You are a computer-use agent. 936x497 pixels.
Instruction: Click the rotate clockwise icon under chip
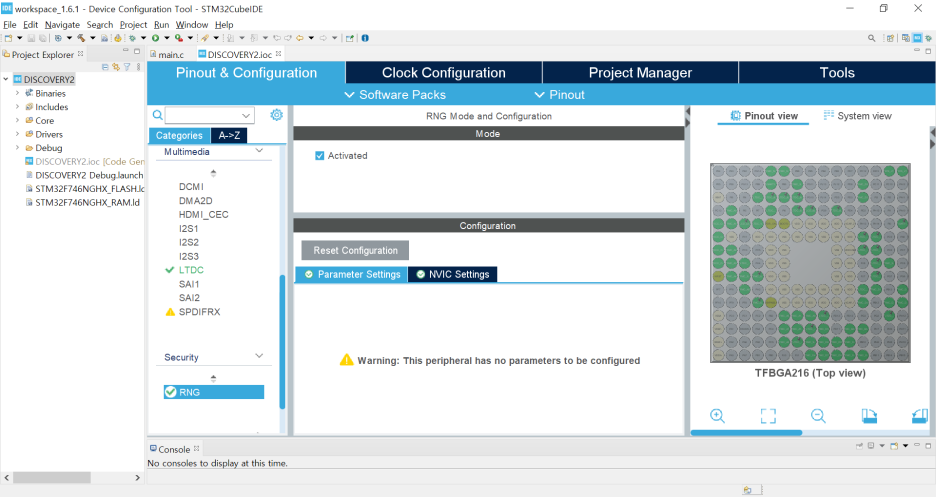coord(869,416)
